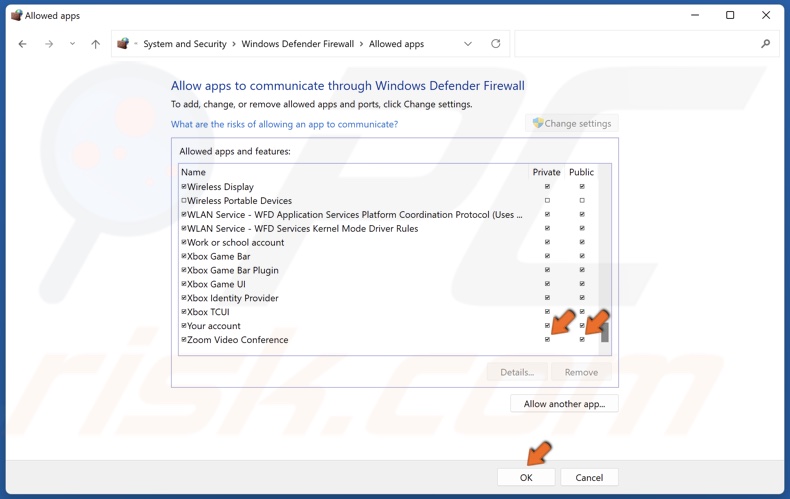Toggle the Wireless Display name checkbox

coord(184,186)
